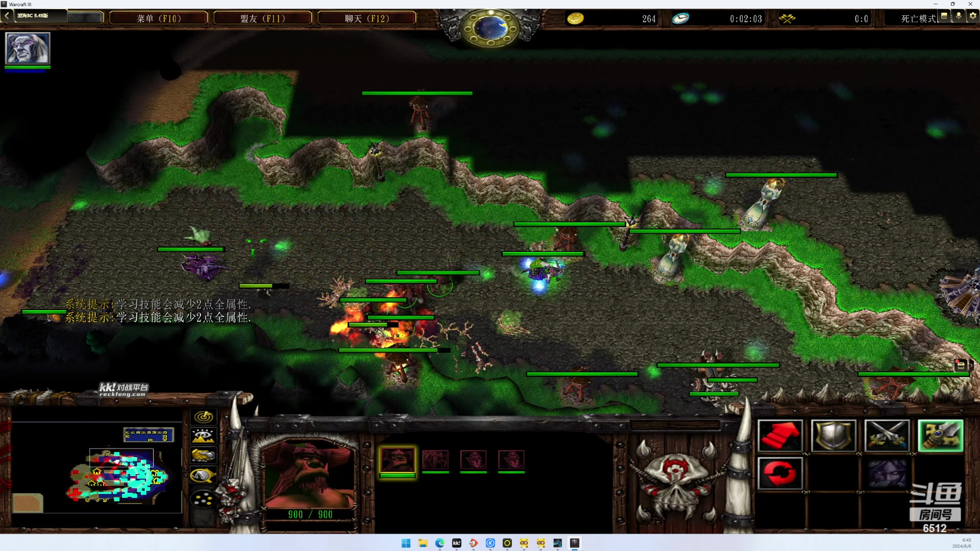Viewport: 980px width, 551px height.
Task: Open the yellow ring app taskbar icon
Action: pos(507,543)
